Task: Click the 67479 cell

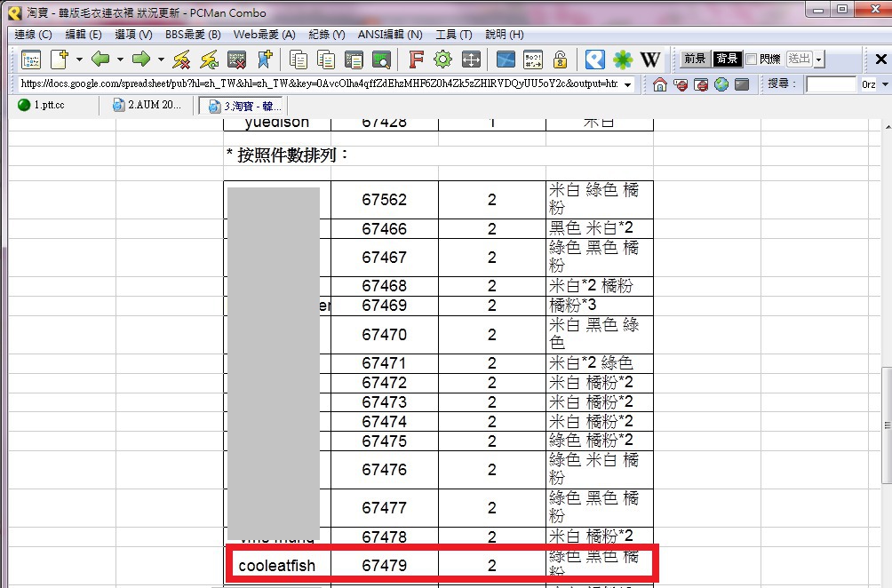Action: (x=385, y=565)
